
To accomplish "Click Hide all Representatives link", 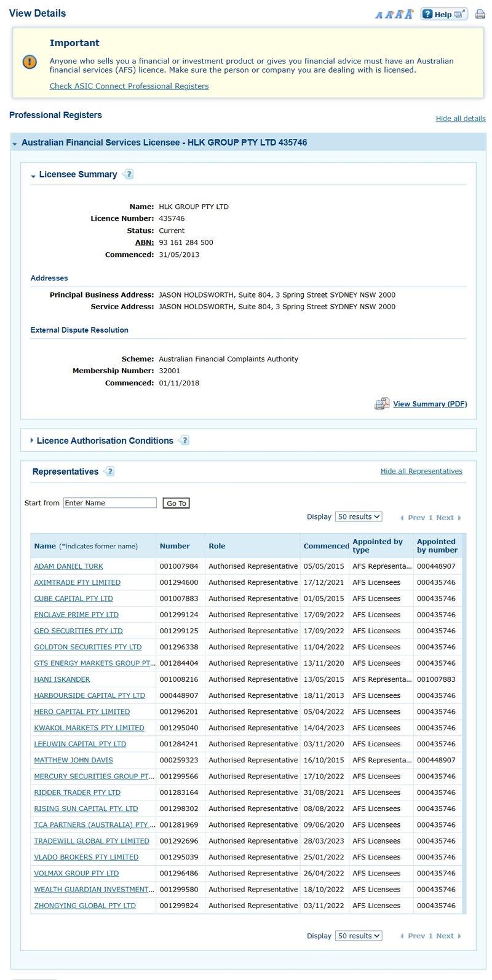I will (x=421, y=471).
